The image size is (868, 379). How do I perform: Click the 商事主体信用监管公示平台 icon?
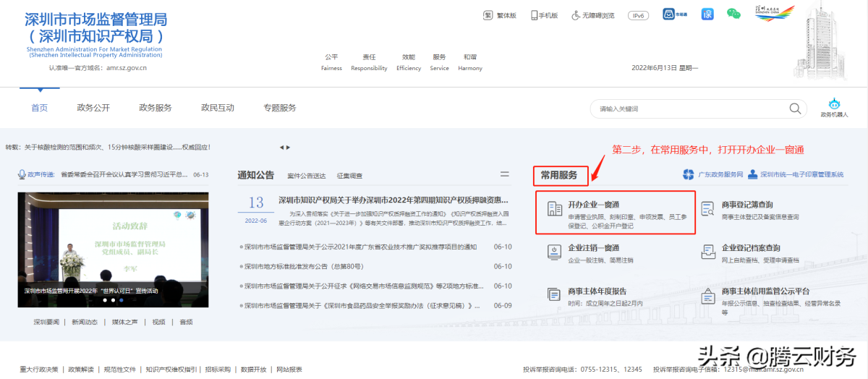click(x=708, y=295)
